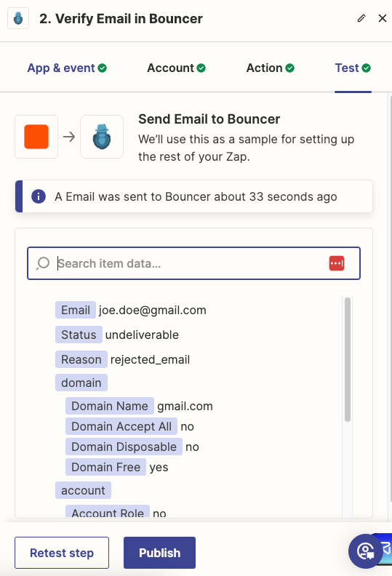
Task: Close the Verify Email step panel
Action: [x=383, y=18]
